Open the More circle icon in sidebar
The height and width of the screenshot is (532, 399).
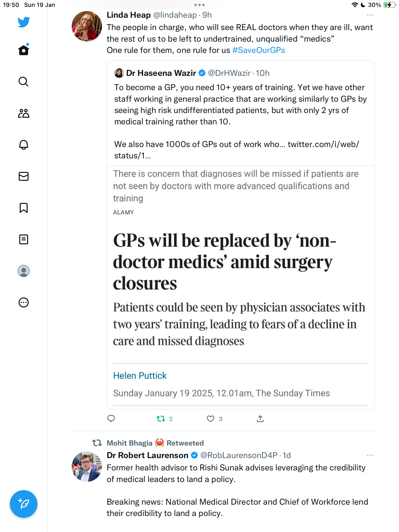(x=24, y=302)
